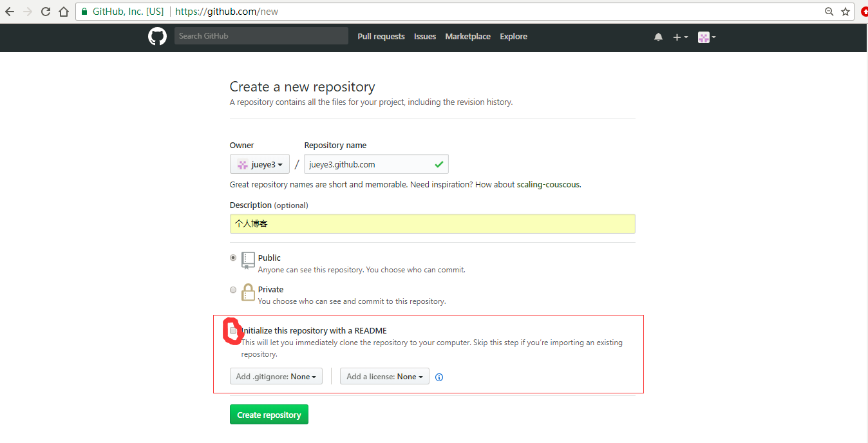Open Marketplace
This screenshot has height=443, width=868.
pyautogui.click(x=468, y=37)
